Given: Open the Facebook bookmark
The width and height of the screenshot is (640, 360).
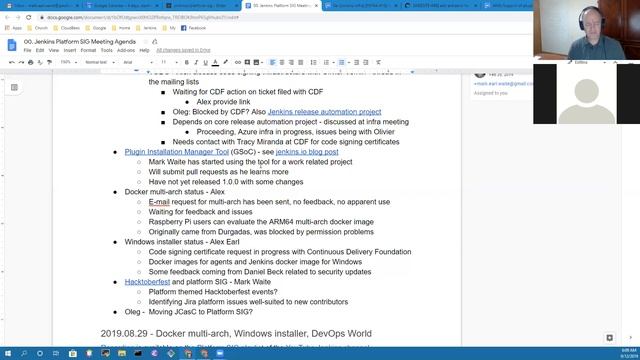Looking at the screenshot, I should pos(193,28).
